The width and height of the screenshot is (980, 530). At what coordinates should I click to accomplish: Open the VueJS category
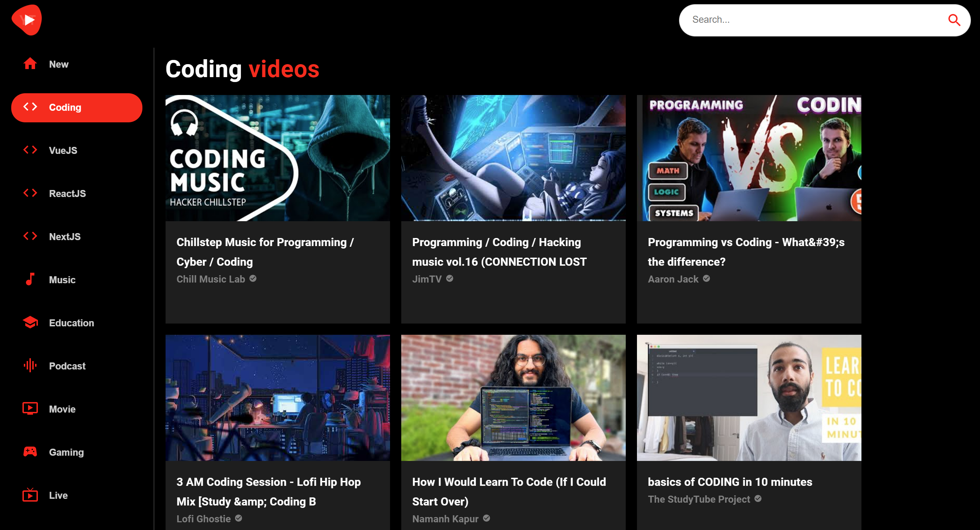(x=63, y=151)
